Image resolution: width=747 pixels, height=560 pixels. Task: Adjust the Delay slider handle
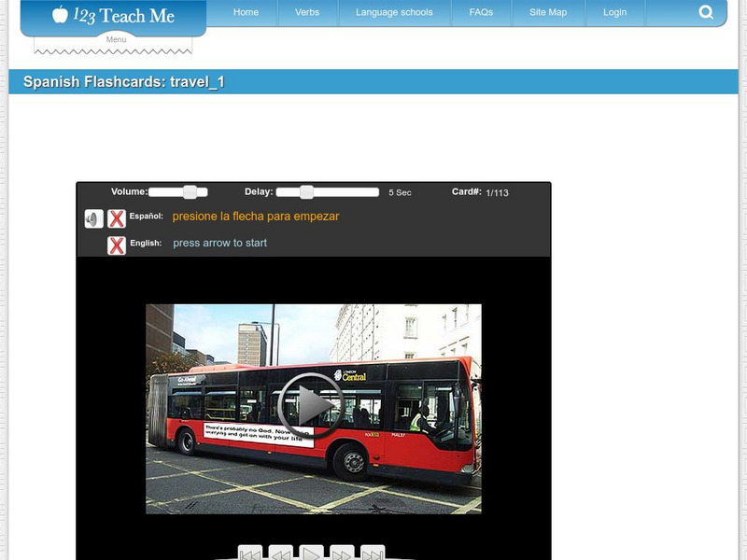(307, 192)
